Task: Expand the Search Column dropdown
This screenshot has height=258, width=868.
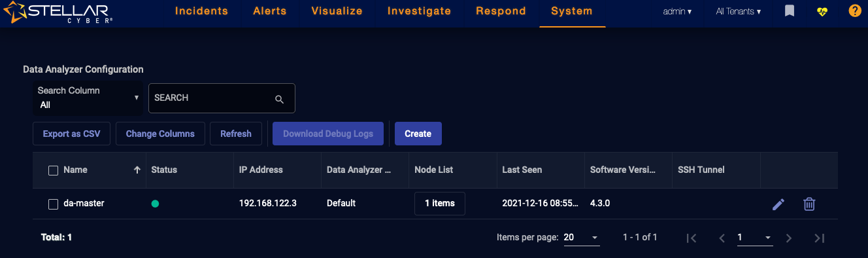Action: click(88, 98)
